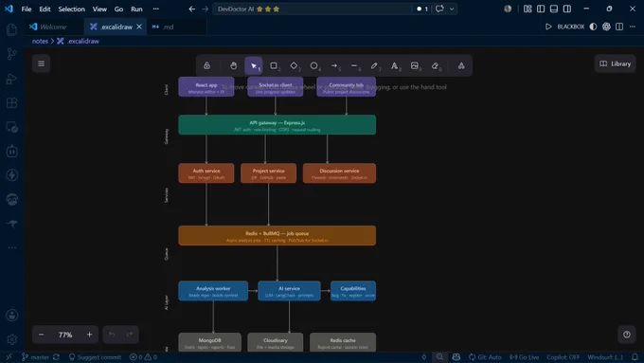Viewport: 644px width, 363px height.
Task: Click the master branch in the status bar
Action: pos(35,357)
